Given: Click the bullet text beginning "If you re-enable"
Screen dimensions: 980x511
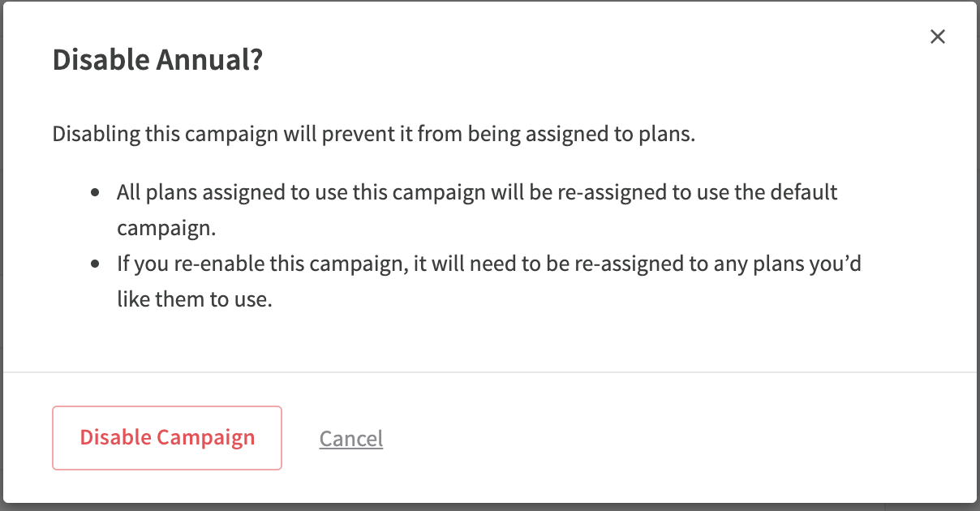Looking at the screenshot, I should click(489, 281).
